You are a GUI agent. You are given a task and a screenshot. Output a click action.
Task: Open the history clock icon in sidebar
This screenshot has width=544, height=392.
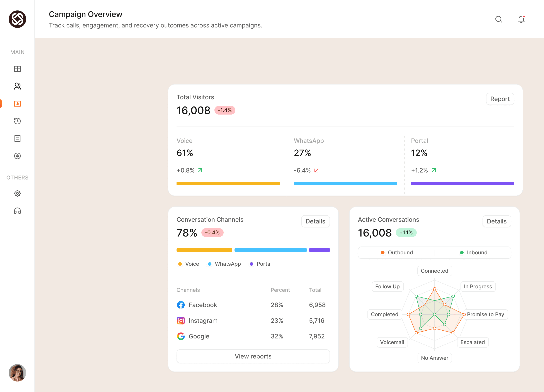tap(17, 121)
